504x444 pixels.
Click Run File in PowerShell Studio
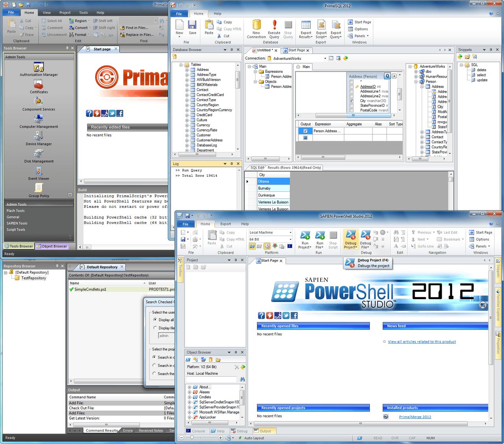(320, 240)
